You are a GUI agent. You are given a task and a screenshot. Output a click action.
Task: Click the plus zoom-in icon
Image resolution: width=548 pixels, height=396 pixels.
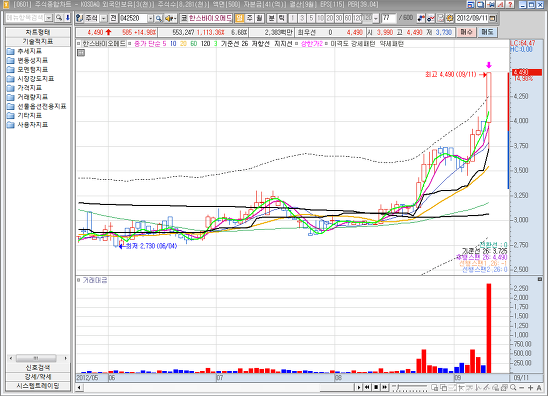[x=531, y=388]
